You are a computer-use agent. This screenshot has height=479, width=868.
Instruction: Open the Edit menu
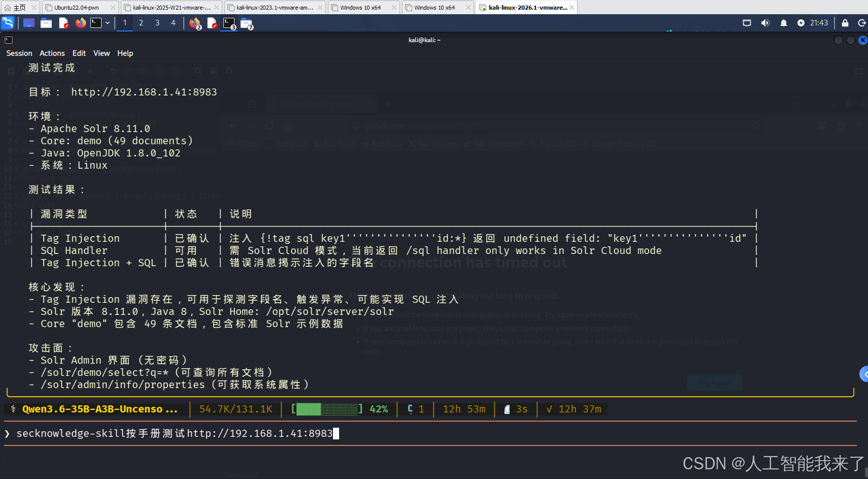tap(79, 53)
